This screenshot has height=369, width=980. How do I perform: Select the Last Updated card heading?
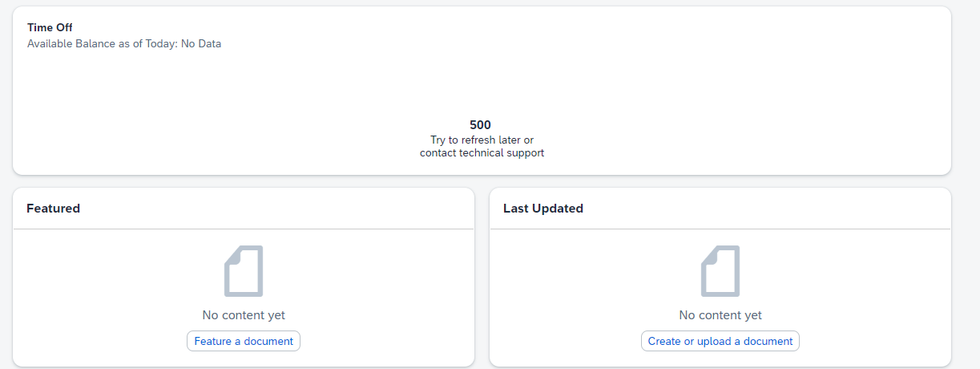[543, 209]
